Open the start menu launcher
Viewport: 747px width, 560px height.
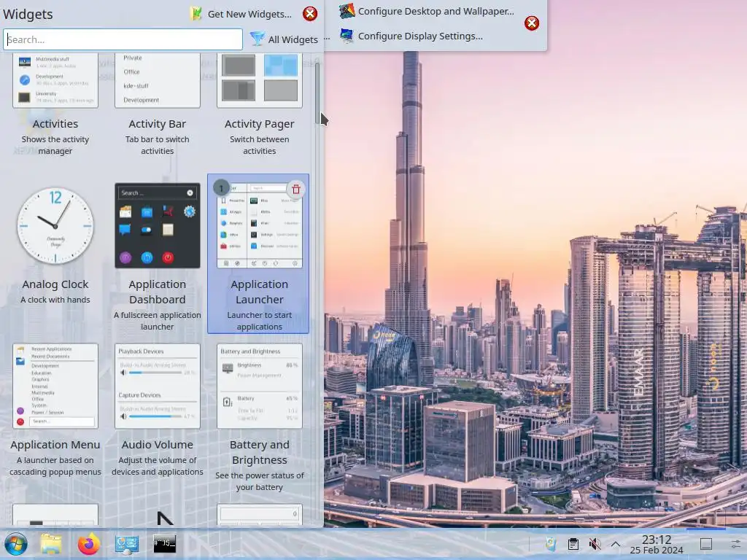pyautogui.click(x=16, y=544)
